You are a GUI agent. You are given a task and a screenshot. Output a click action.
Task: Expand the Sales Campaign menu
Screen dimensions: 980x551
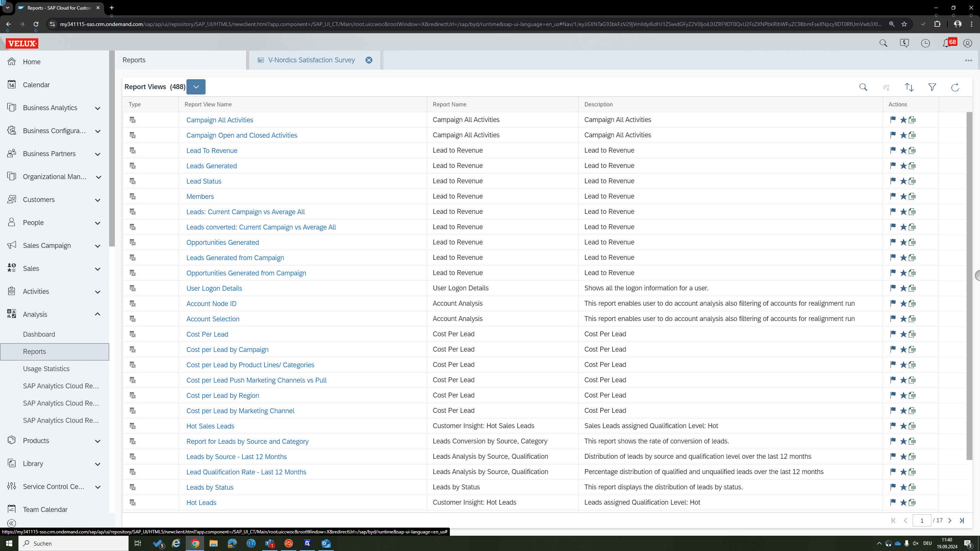coord(98,246)
